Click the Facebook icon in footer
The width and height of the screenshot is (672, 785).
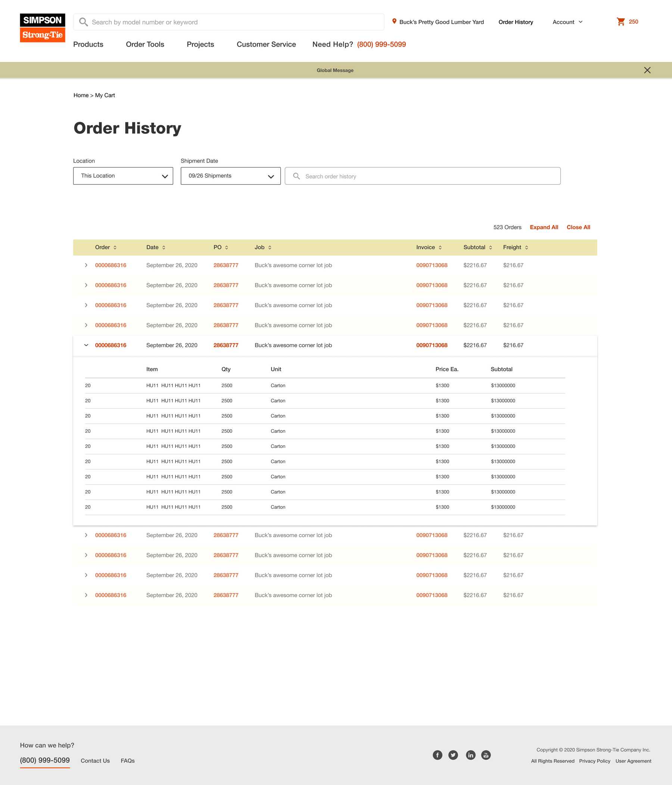click(x=438, y=755)
